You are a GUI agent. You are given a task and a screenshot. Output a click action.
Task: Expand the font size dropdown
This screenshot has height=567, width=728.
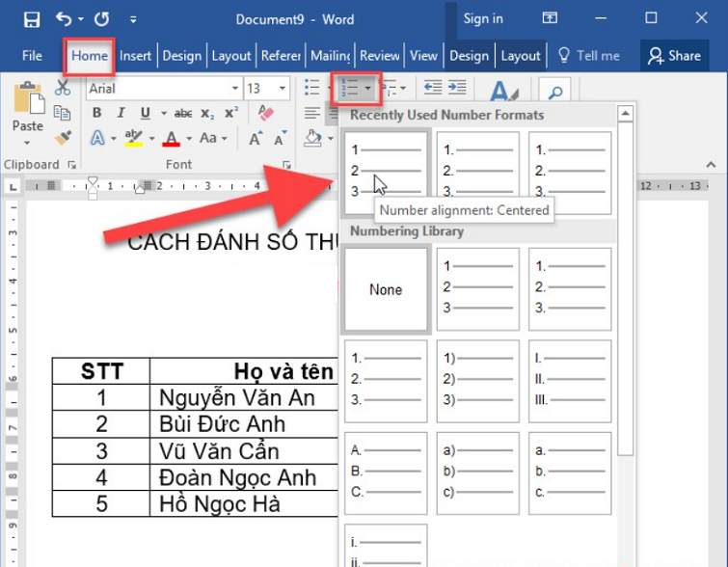[x=283, y=89]
